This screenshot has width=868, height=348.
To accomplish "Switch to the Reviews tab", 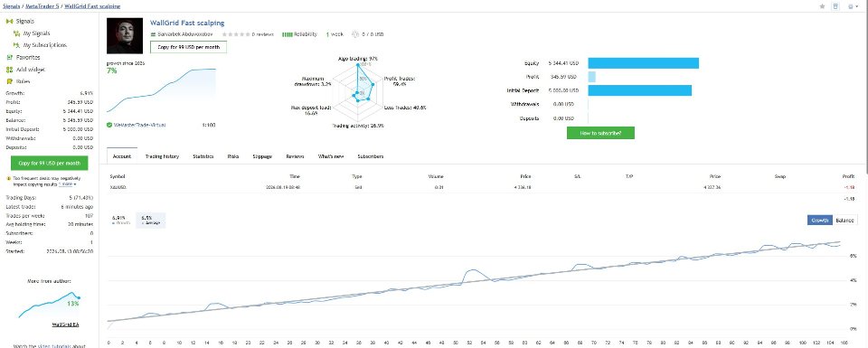I will pyautogui.click(x=295, y=156).
